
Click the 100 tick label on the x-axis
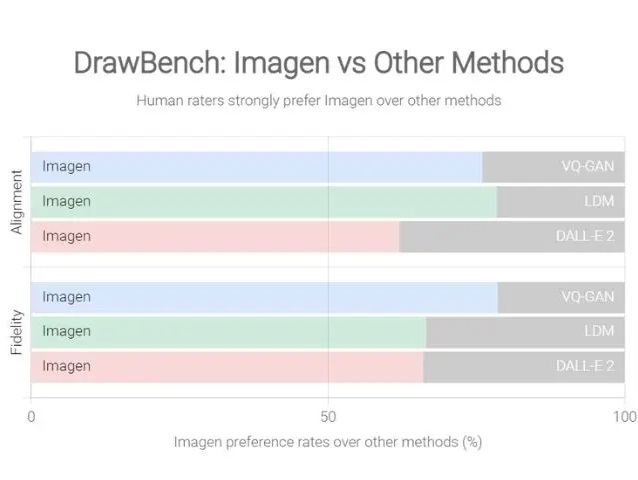pyautogui.click(x=623, y=417)
